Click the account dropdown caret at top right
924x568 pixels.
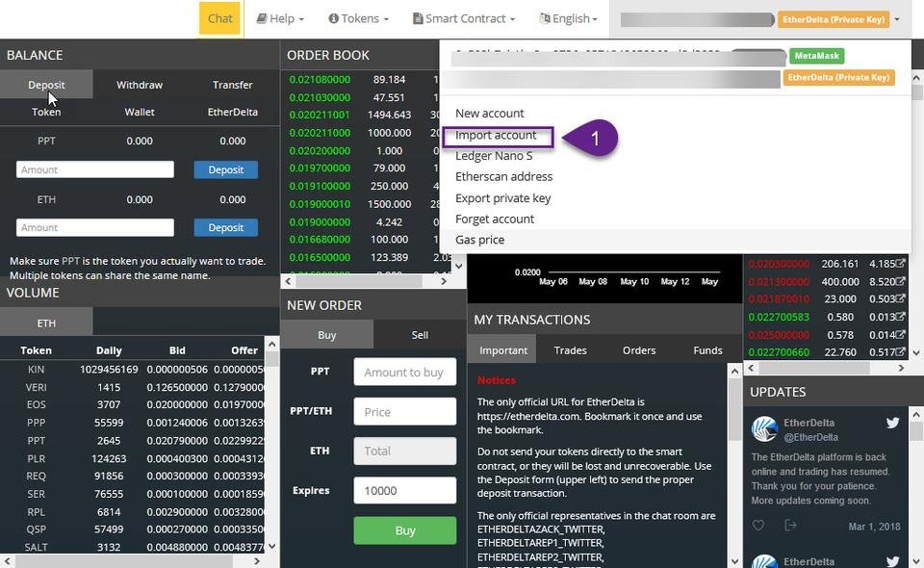coord(897,19)
